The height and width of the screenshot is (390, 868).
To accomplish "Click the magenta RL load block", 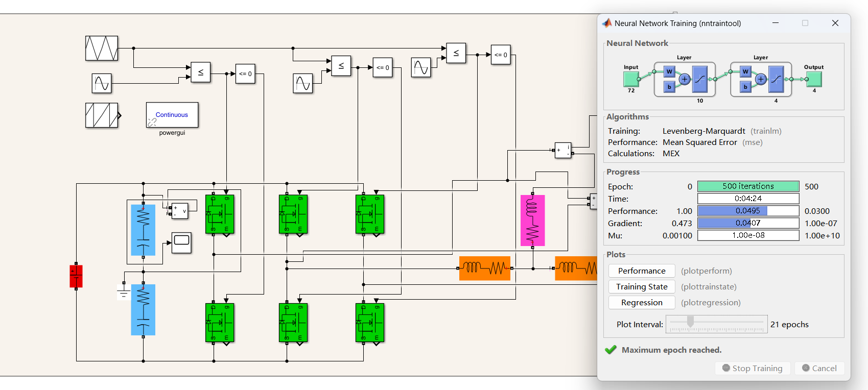I will pyautogui.click(x=532, y=221).
